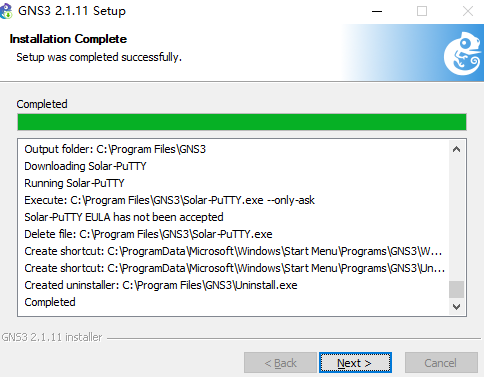Minimize the GNS3 Setup window

pyautogui.click(x=377, y=11)
